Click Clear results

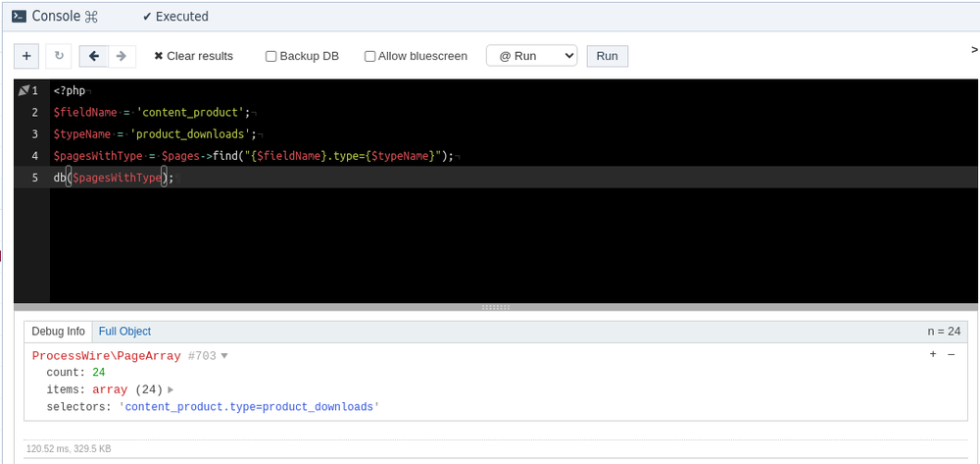(193, 56)
